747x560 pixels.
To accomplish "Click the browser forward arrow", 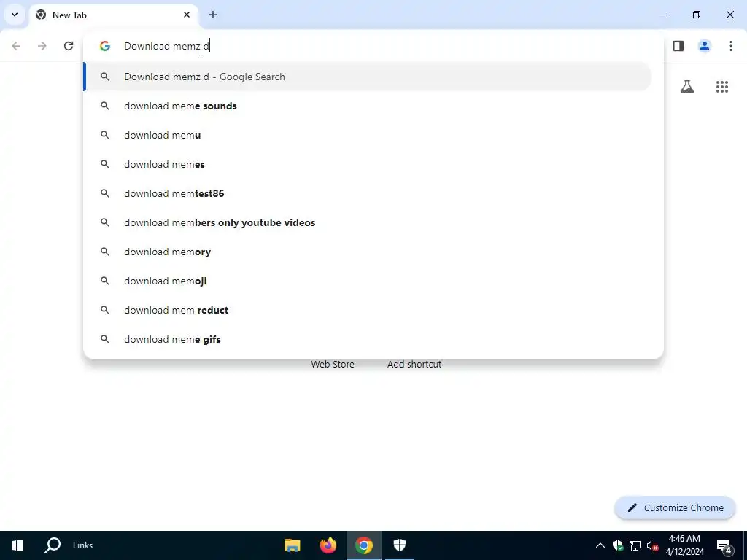I will pos(42,46).
